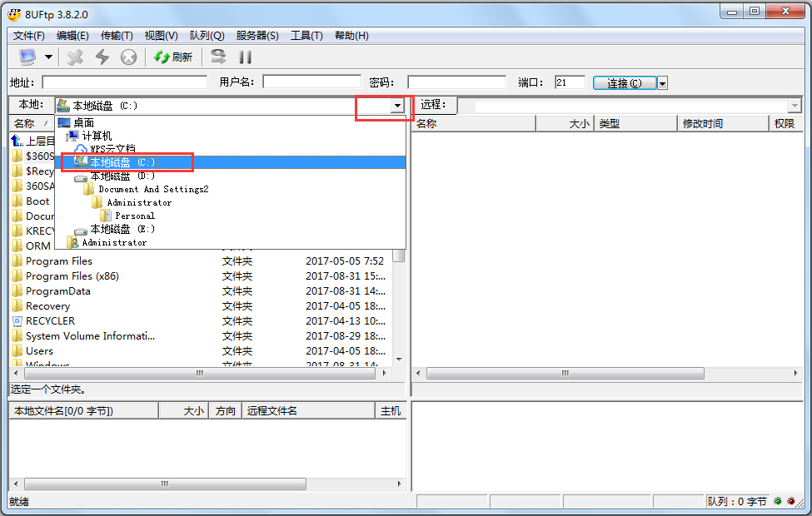
Task: Open the site manager dropdown arrow
Action: 48,57
